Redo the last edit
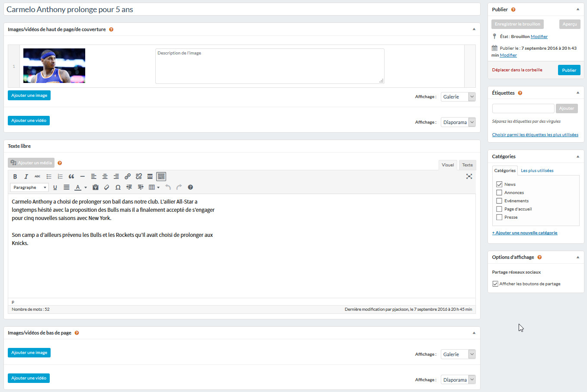The image size is (587, 392). tap(179, 187)
